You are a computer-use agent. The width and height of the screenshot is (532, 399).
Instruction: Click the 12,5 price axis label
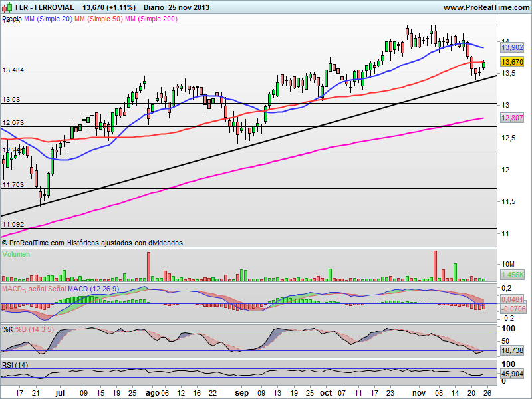(508, 138)
